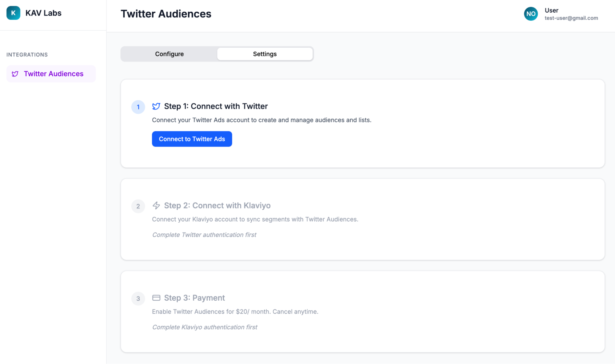Click the KAV Labs logo icon
This screenshot has height=364, width=615.
[x=13, y=13]
